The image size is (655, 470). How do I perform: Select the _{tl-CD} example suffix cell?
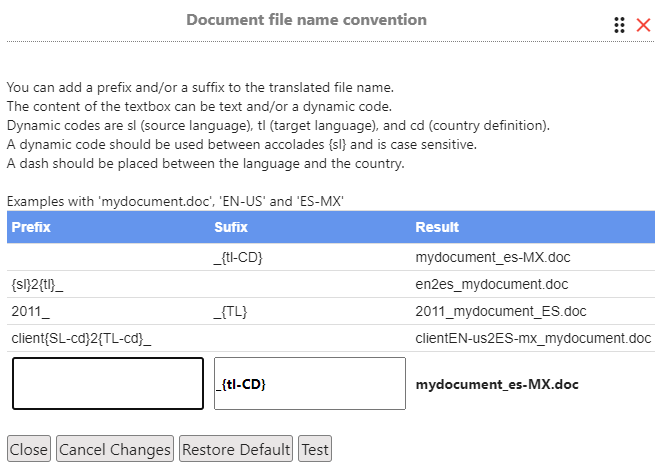(238, 257)
